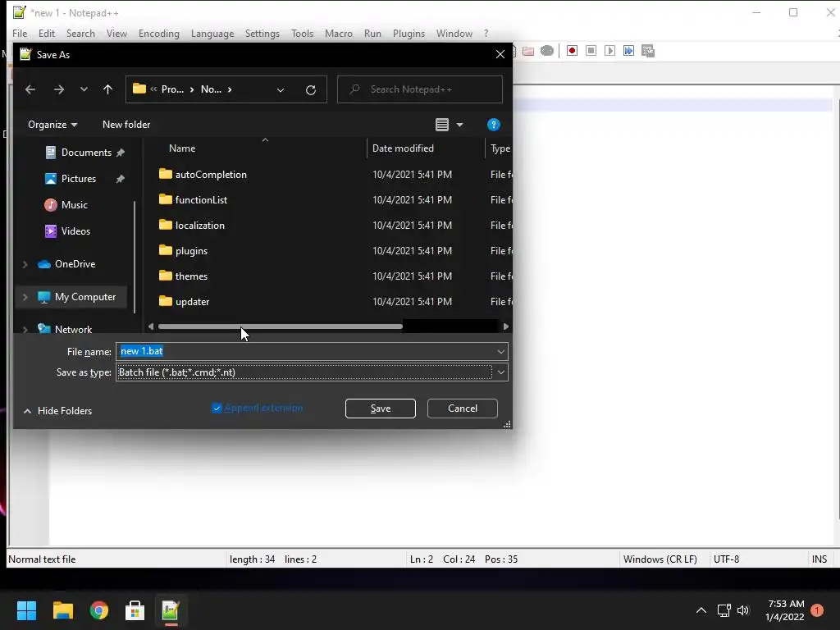Select OneDrive in navigation pane
Viewport: 840px width, 630px height.
coord(75,263)
